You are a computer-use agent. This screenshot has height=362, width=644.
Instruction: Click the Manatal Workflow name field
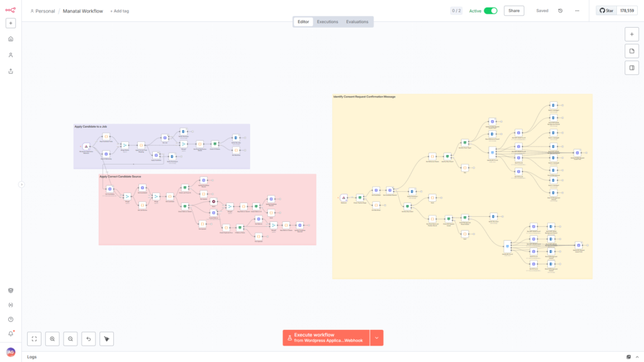tap(83, 11)
